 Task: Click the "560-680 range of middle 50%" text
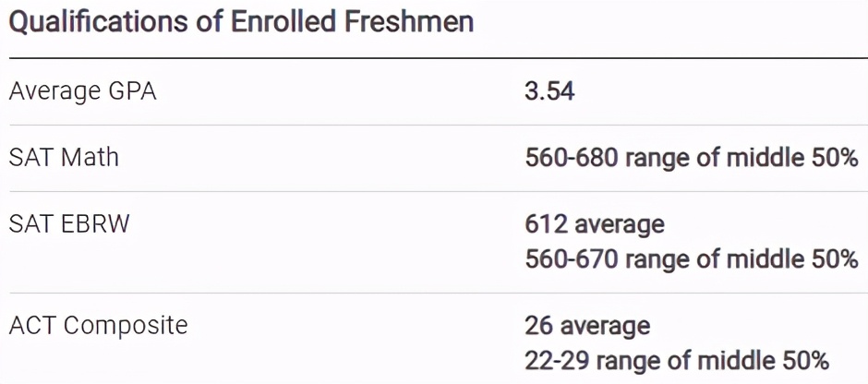692,158
